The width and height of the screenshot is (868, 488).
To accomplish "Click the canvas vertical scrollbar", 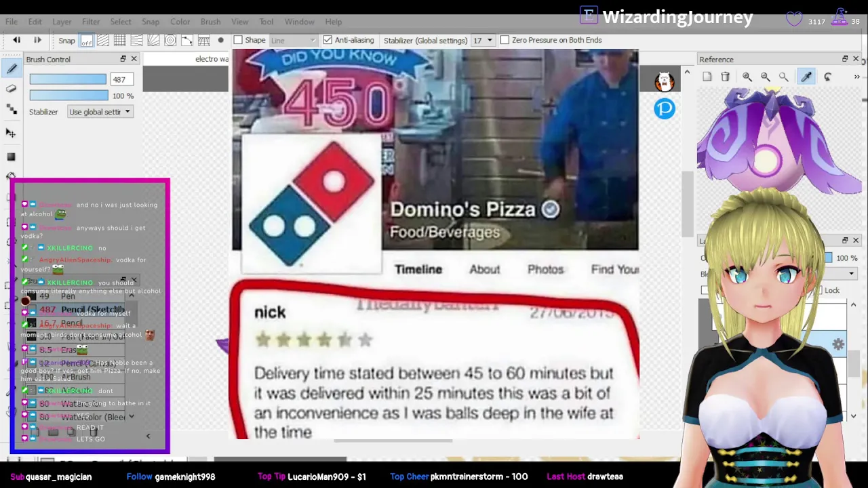I will [x=687, y=203].
